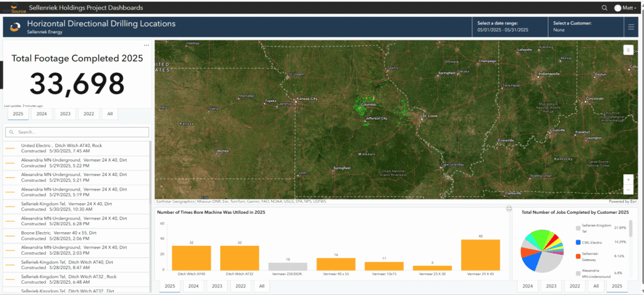Select the 2025 tab below pie chart
Image resolution: width=644 pixels, height=295 pixels.
tap(617, 286)
